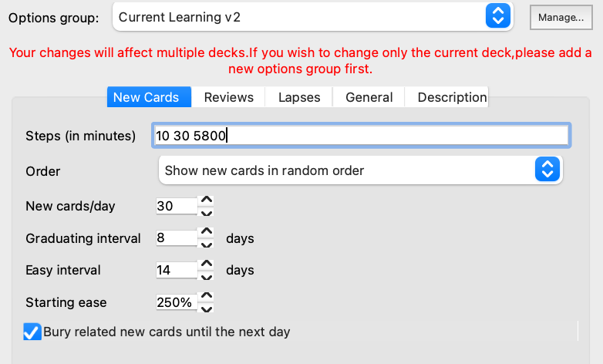Image resolution: width=603 pixels, height=364 pixels.
Task: Click the Steps (in minutes) field
Action: click(x=362, y=136)
